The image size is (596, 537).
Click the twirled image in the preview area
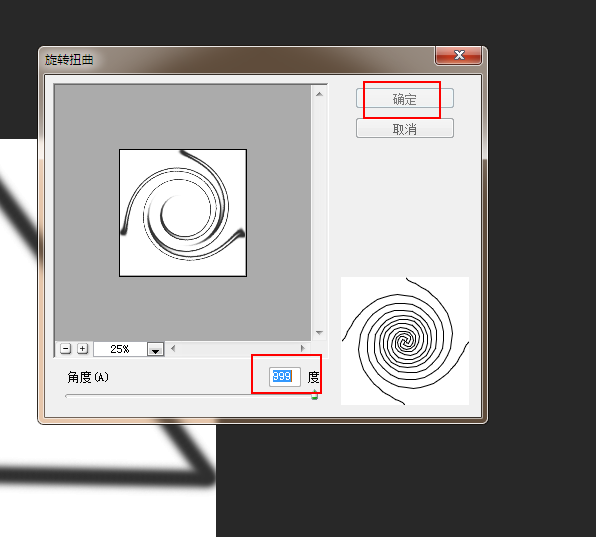point(183,213)
